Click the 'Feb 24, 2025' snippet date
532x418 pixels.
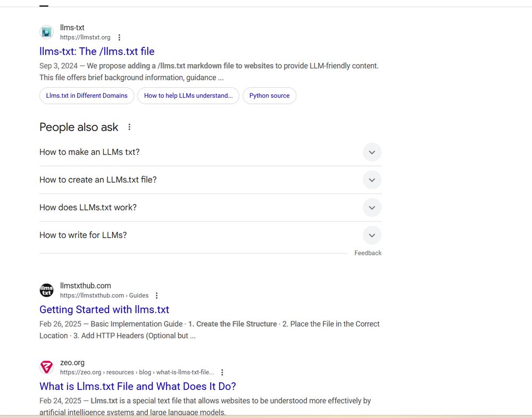pos(61,400)
